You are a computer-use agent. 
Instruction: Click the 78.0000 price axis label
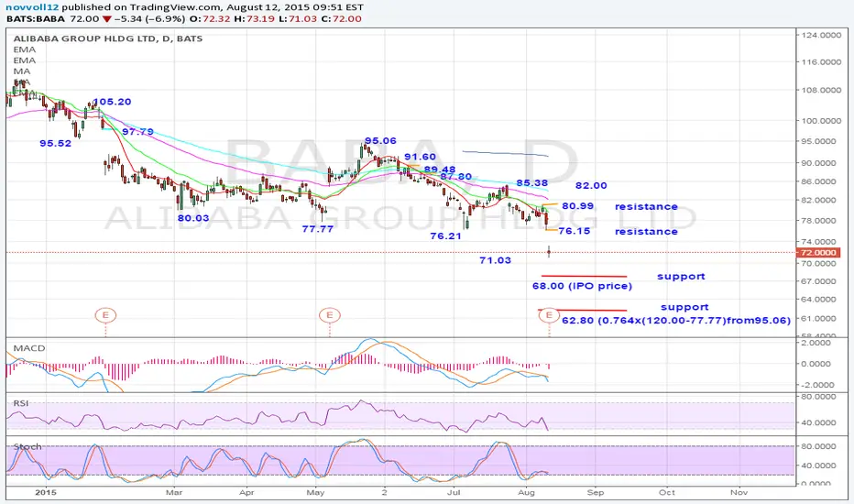click(818, 221)
